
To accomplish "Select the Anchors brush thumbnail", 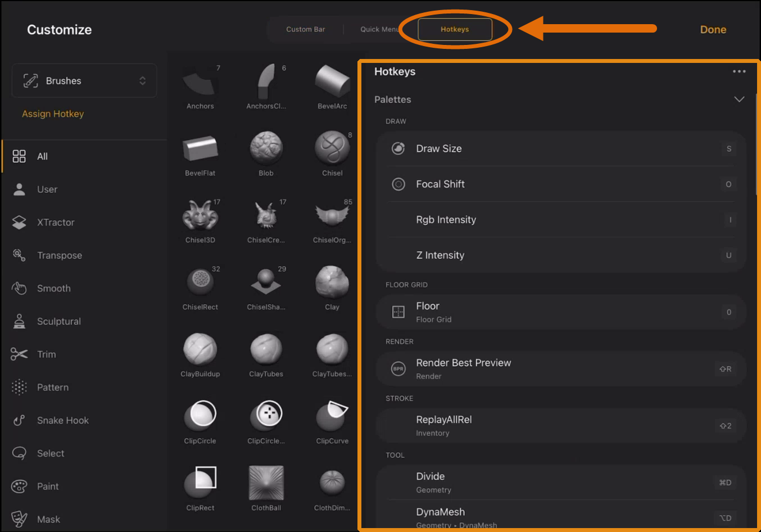I will pyautogui.click(x=200, y=83).
